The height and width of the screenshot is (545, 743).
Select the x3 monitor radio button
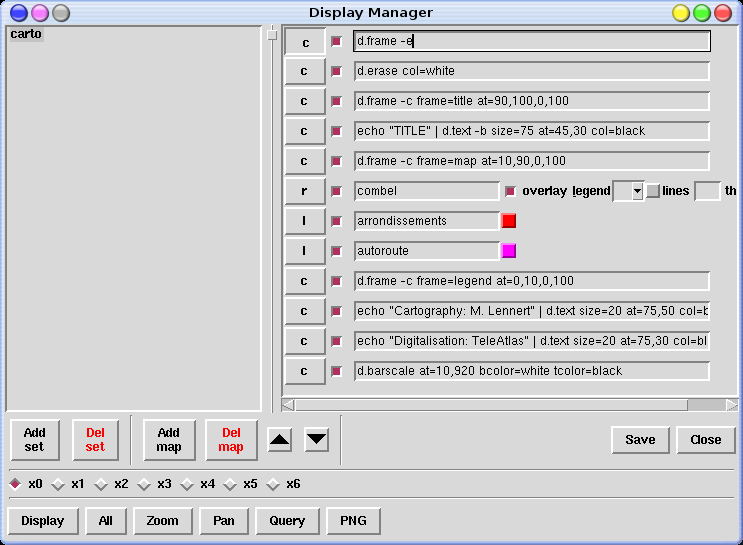[x=144, y=484]
